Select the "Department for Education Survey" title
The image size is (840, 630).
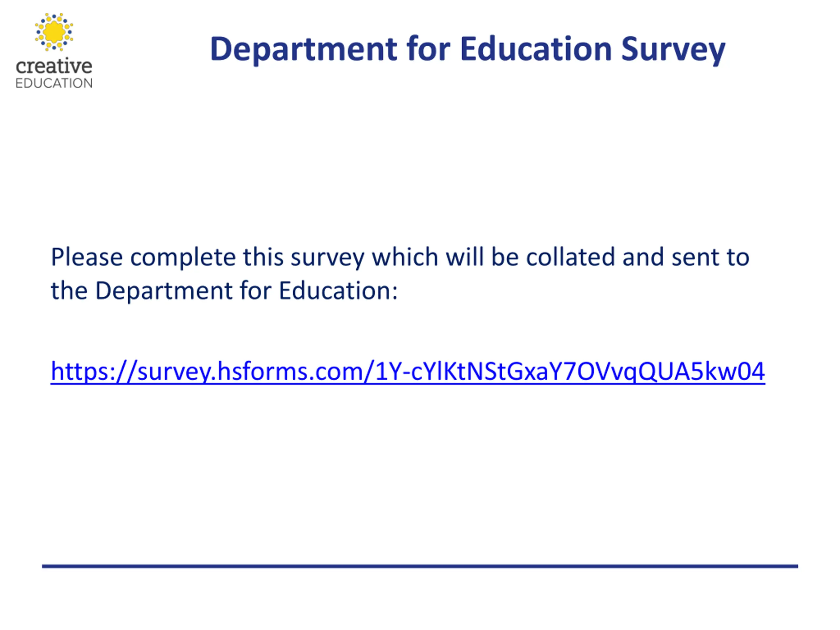pyautogui.click(x=468, y=49)
